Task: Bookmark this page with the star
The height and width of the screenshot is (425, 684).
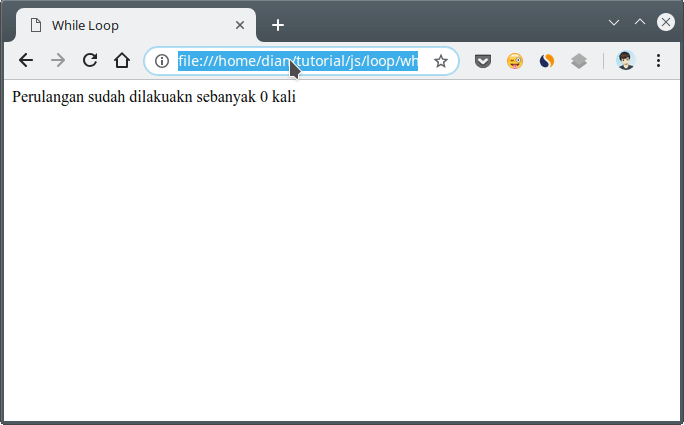Action: click(441, 61)
